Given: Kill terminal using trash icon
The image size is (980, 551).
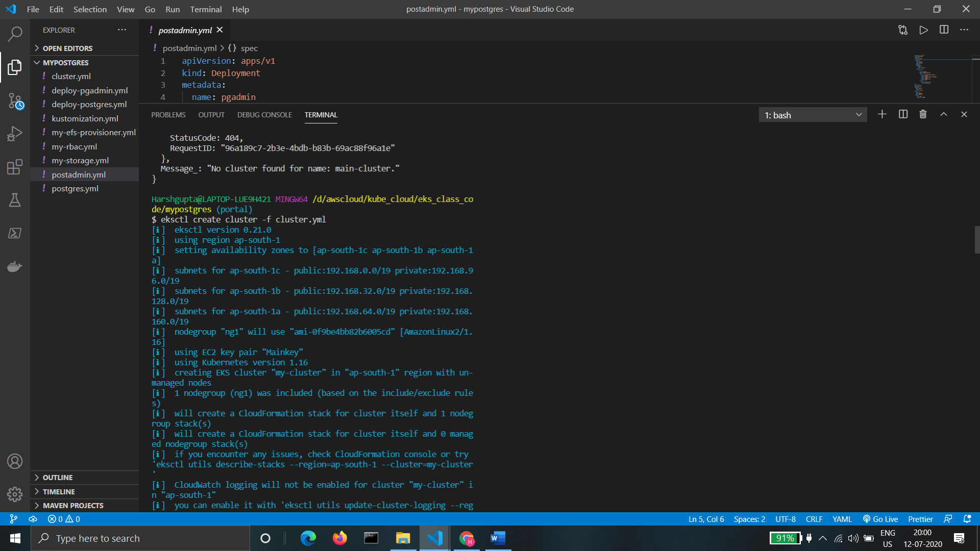Looking at the screenshot, I should (x=923, y=114).
